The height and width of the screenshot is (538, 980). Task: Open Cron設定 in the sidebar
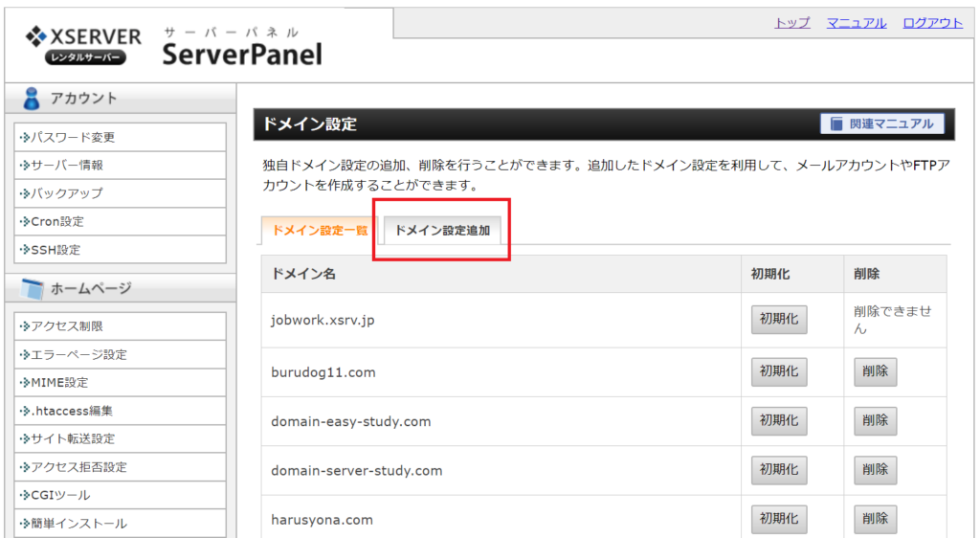120,221
